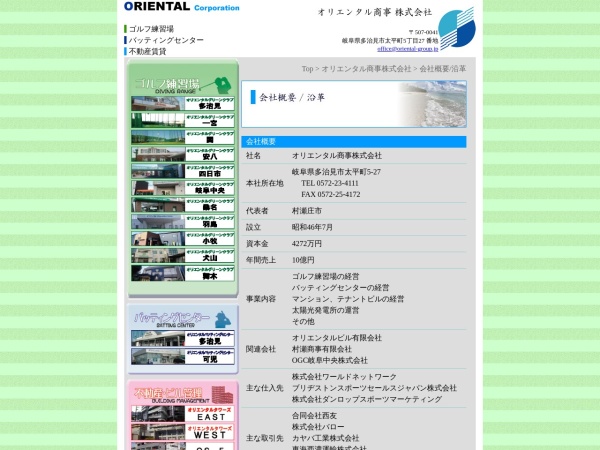Click client 合同会社西友
This screenshot has height=450, width=600.
315,416
